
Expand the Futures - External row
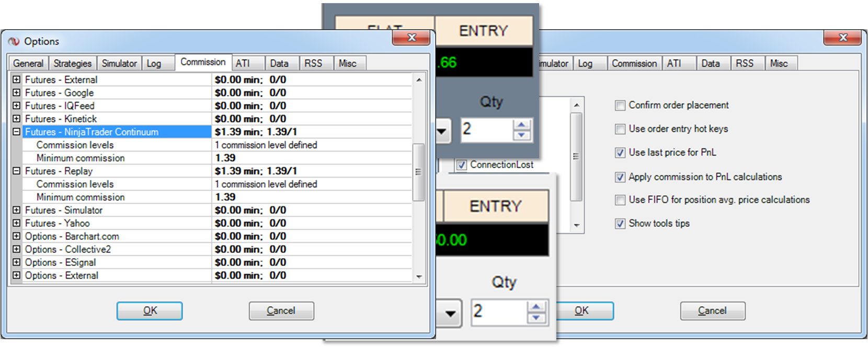pos(16,79)
